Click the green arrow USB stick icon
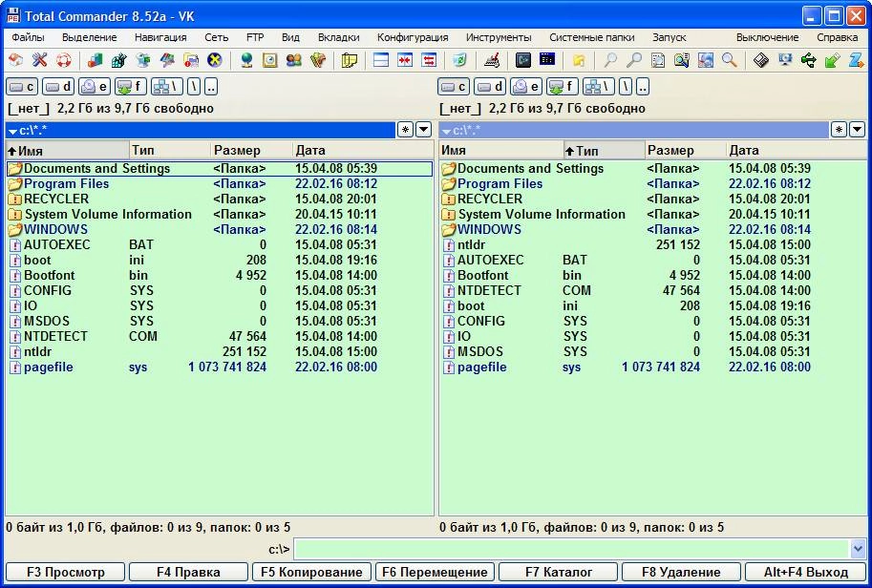 (833, 59)
